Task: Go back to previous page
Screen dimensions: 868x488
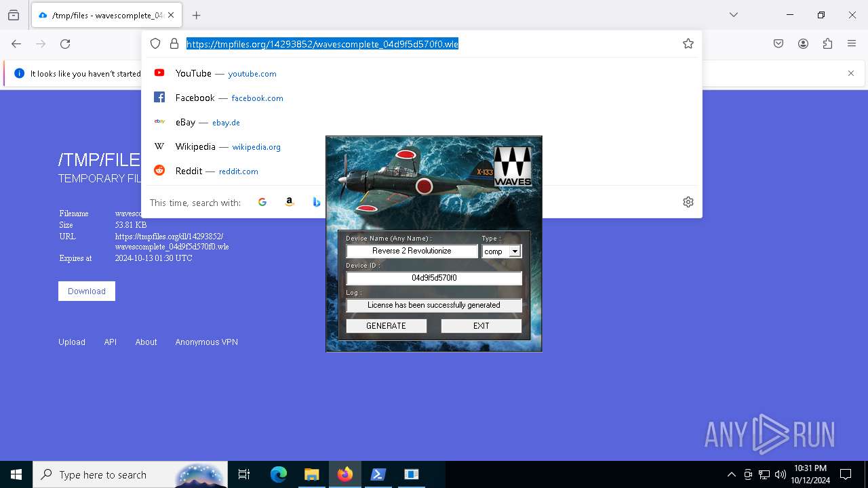Action: [16, 44]
